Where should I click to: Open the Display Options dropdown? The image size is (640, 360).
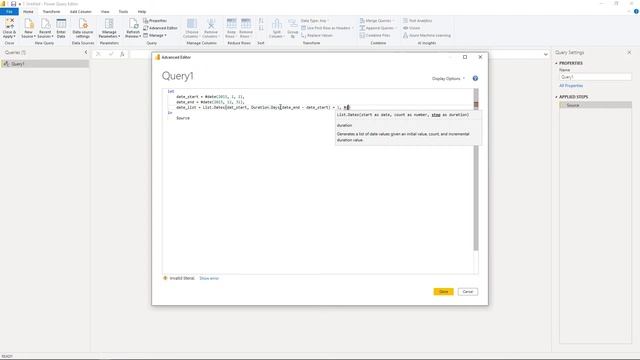448,78
